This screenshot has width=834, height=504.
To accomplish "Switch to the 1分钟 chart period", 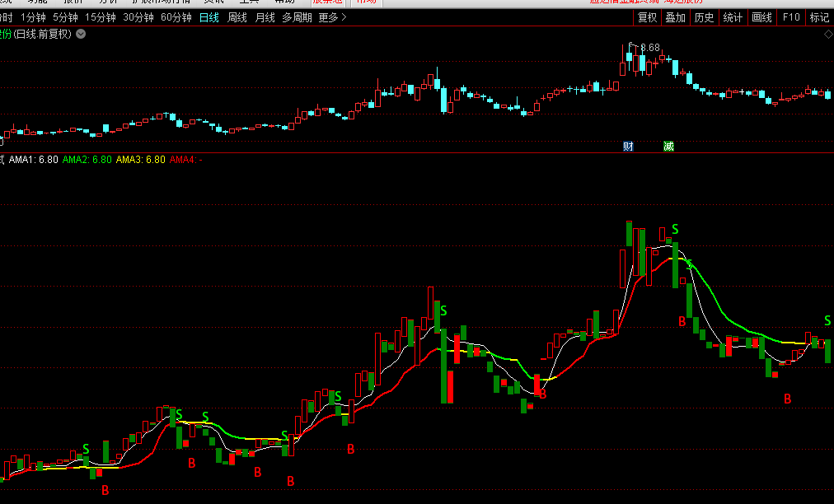I will pyautogui.click(x=33, y=17).
